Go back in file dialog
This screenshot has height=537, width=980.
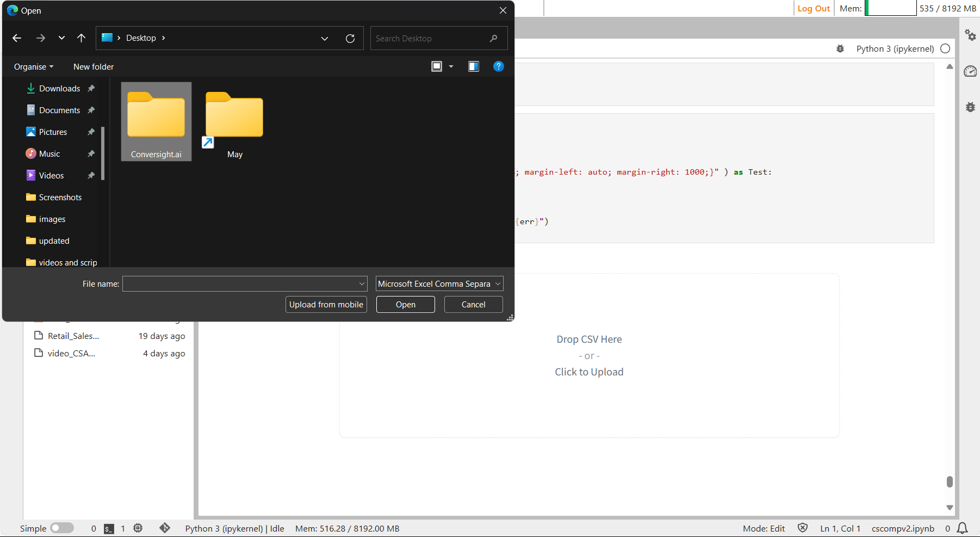point(17,38)
